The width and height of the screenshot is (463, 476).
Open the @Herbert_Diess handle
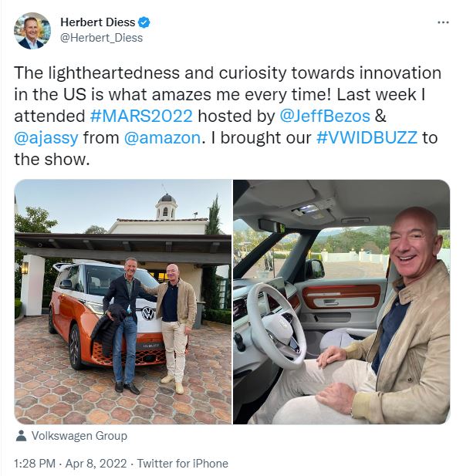[x=101, y=38]
